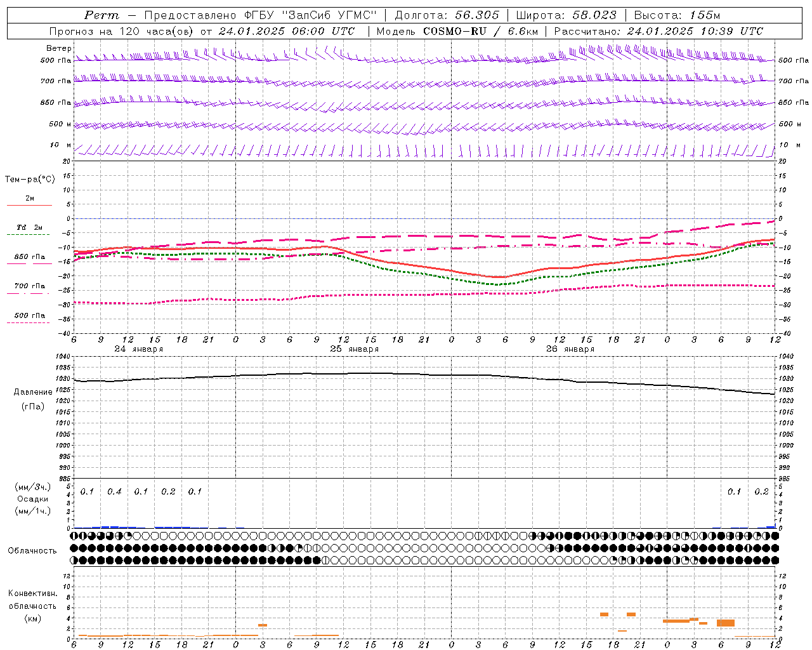The image size is (812, 650).
Task: Click the 'Модель COSMO-RU / 6.6км' model label
Action: [x=457, y=31]
